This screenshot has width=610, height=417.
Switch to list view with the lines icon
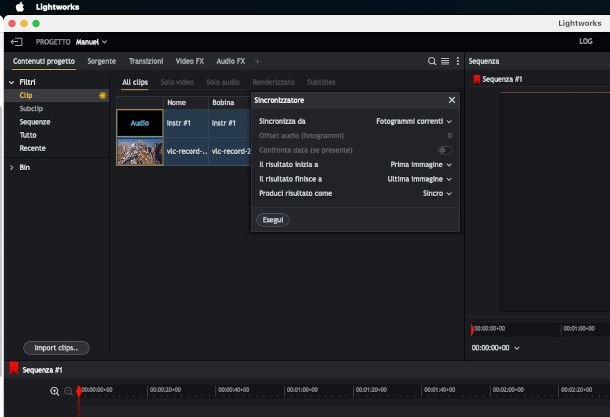pyautogui.click(x=445, y=61)
